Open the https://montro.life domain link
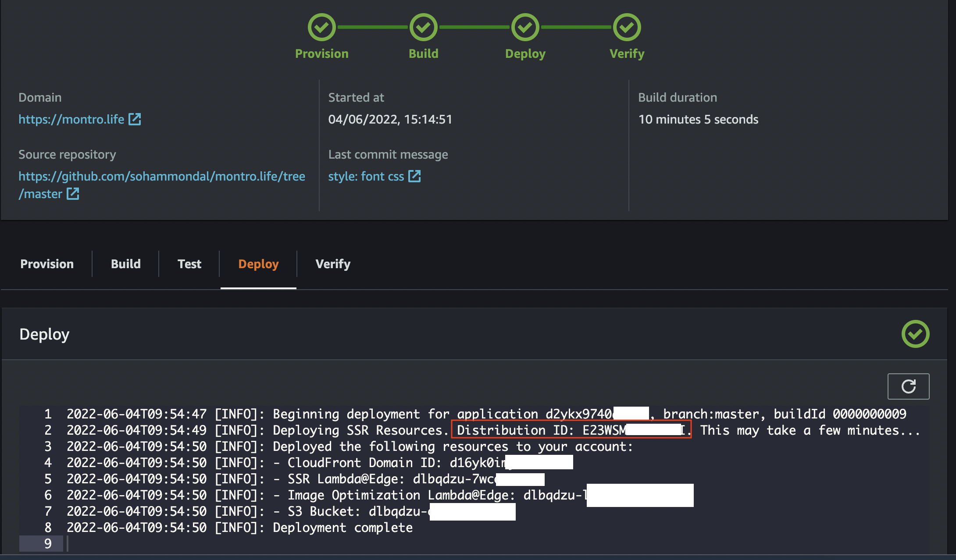Viewport: 956px width, 560px height. click(x=71, y=119)
